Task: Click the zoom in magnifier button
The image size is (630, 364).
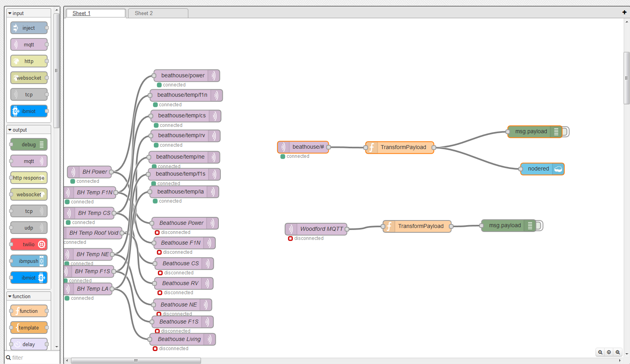Action: [618, 352]
